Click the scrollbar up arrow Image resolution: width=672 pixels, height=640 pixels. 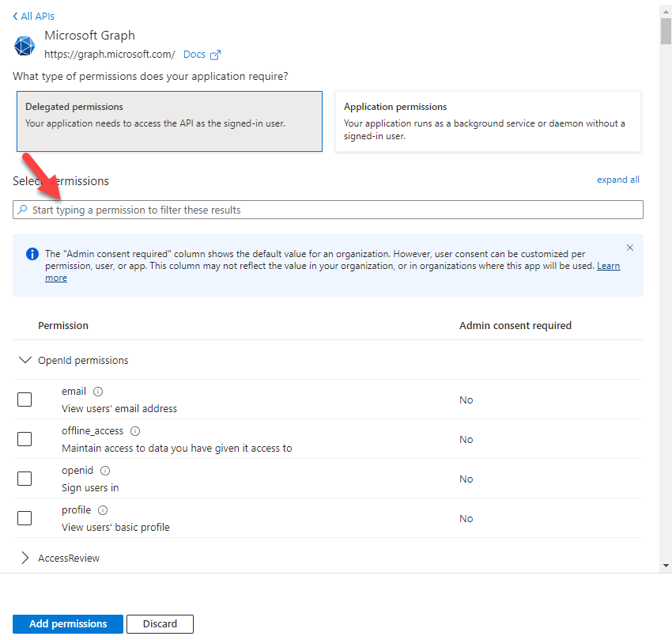[666, 12]
